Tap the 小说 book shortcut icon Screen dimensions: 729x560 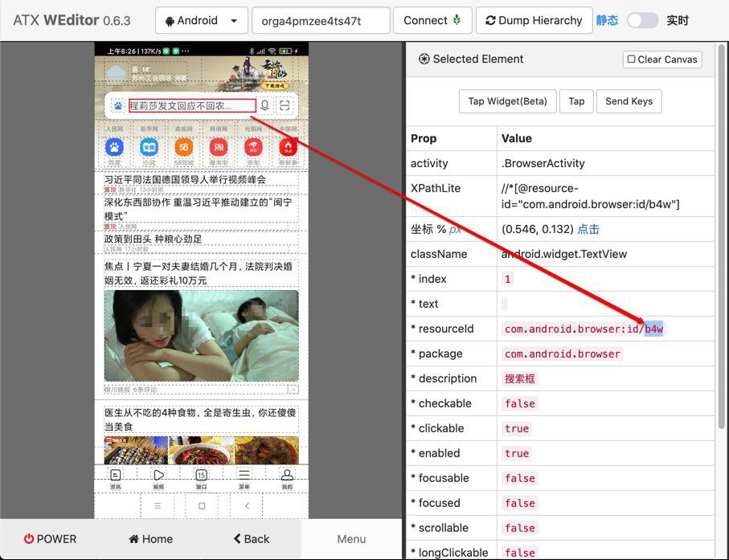(149, 148)
